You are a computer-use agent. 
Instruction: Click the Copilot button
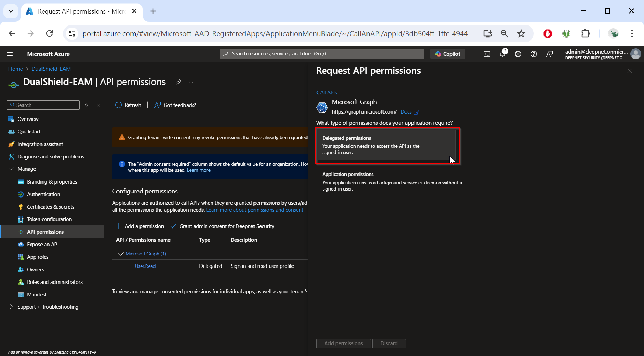pos(448,54)
